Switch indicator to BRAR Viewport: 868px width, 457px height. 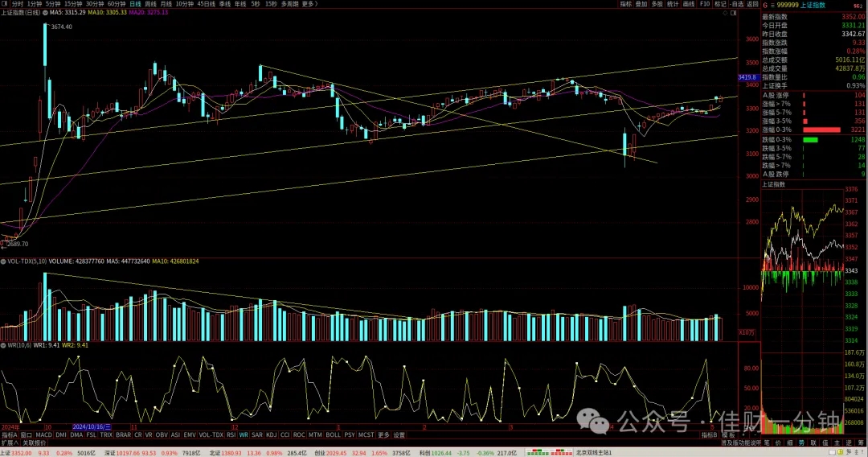[124, 435]
